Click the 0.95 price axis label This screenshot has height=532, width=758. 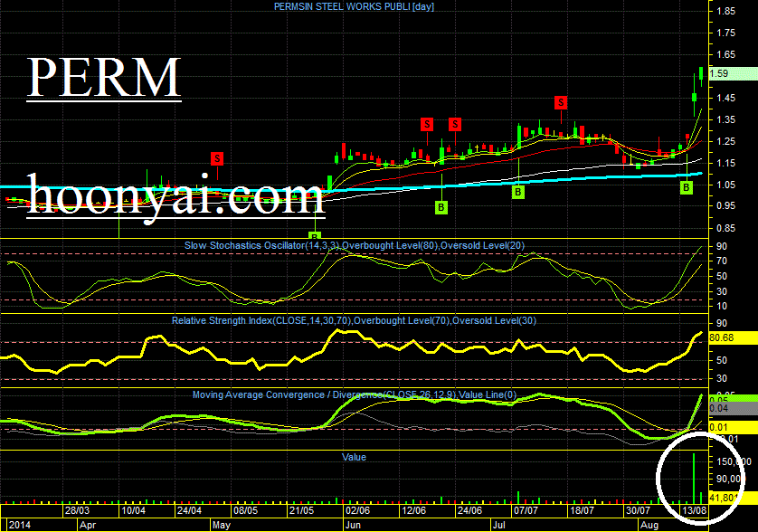pos(726,206)
